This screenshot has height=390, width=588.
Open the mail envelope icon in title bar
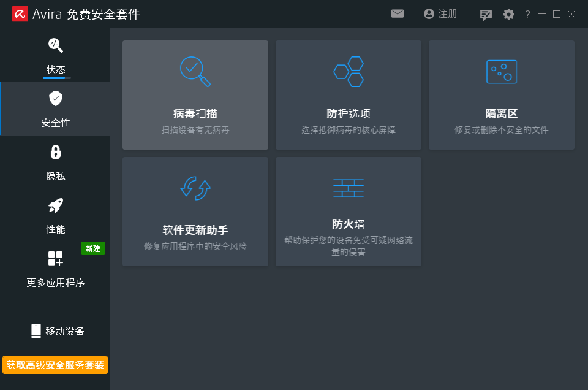tap(397, 14)
